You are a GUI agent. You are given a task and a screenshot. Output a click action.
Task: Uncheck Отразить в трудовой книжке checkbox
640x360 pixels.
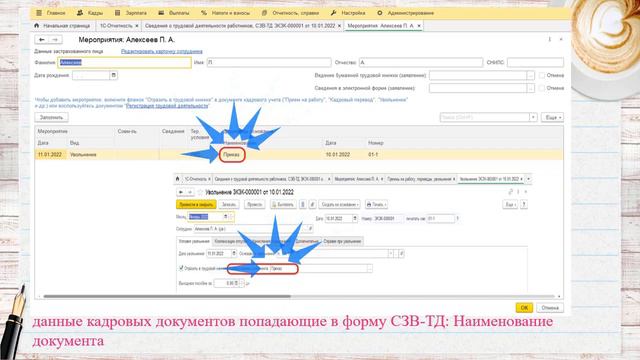(x=181, y=268)
